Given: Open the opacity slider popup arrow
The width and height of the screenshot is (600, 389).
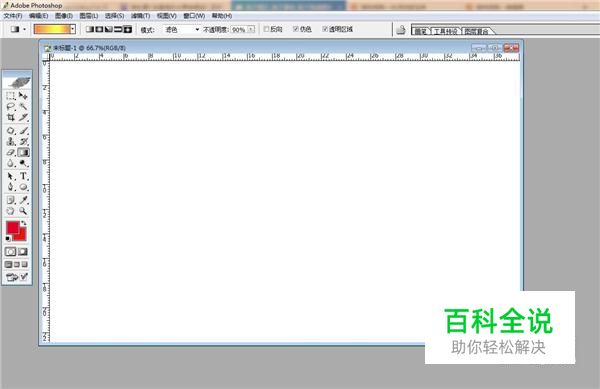Looking at the screenshot, I should (x=251, y=29).
